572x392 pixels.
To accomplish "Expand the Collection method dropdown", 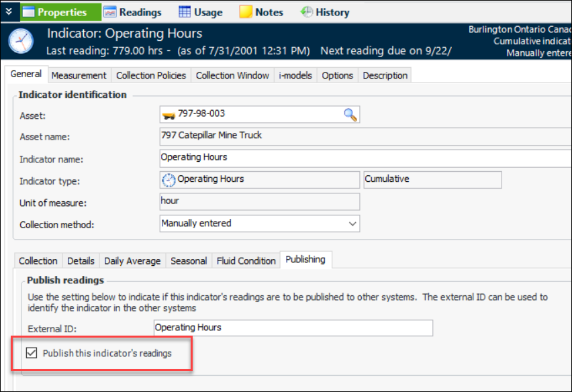I will (352, 224).
